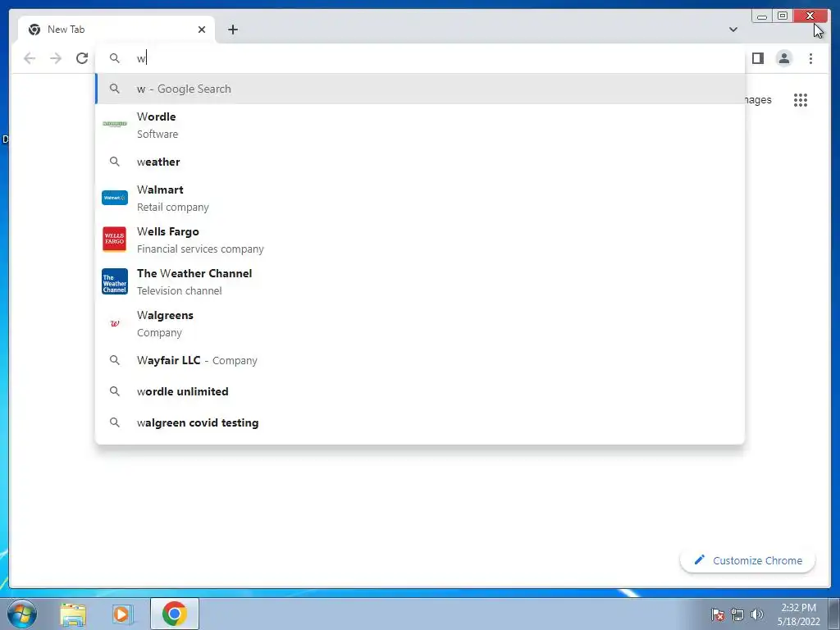Open the profile avatar menu

783,58
